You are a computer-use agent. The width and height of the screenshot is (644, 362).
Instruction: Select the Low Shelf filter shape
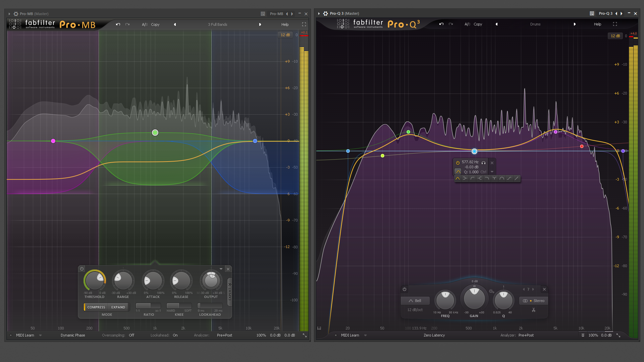(x=465, y=178)
